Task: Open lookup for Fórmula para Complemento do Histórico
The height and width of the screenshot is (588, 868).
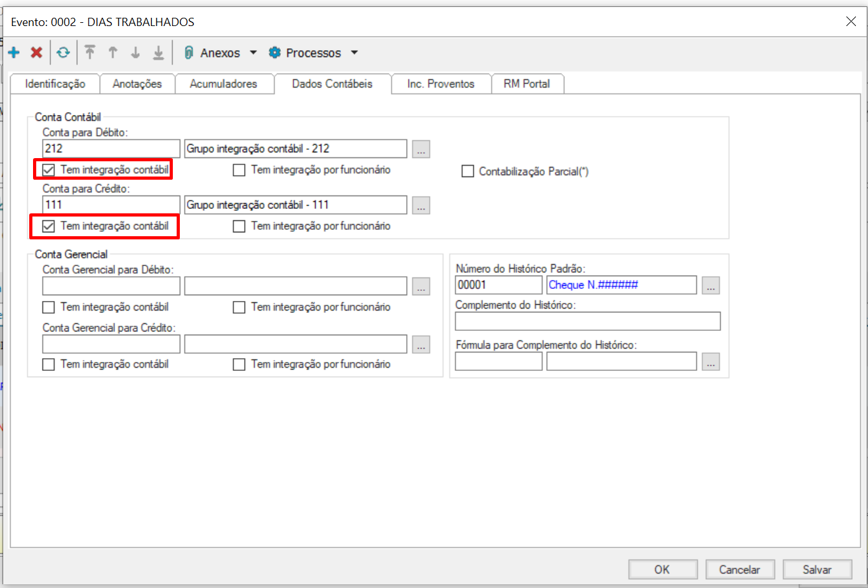Action: pos(711,361)
